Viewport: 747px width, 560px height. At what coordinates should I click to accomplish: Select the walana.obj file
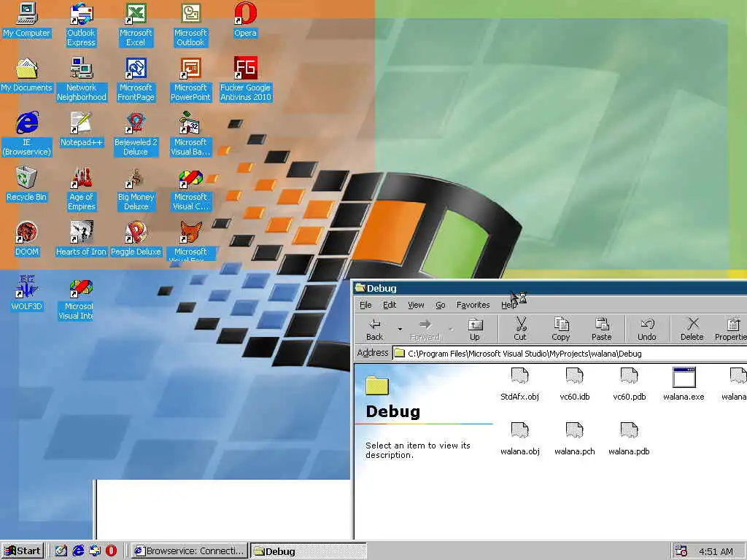point(519,438)
